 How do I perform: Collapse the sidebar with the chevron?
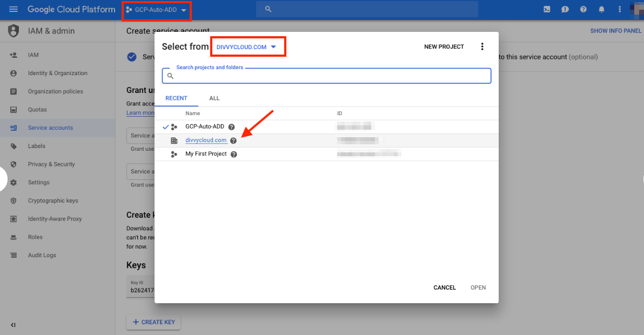(x=13, y=325)
